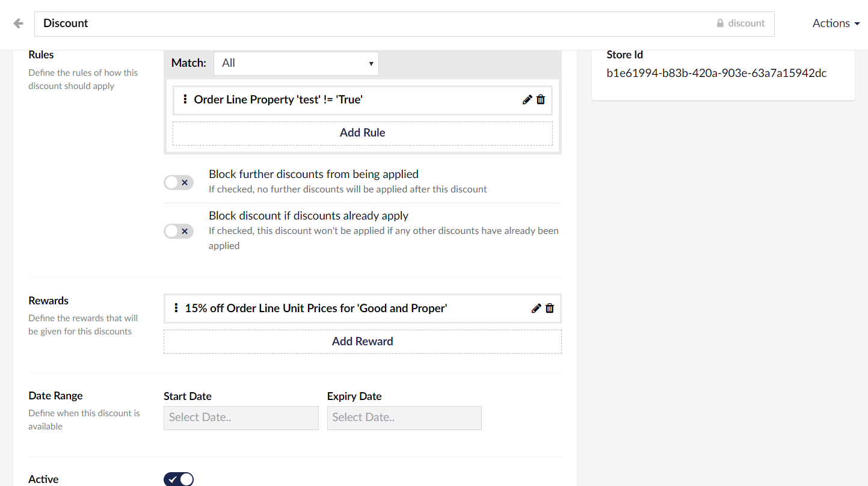Add a new rule to the discount
The height and width of the screenshot is (486, 868).
362,132
